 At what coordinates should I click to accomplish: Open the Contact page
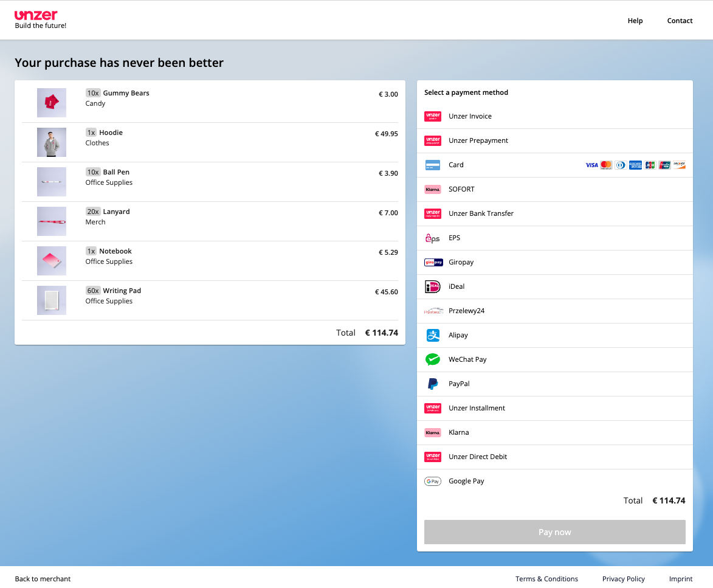click(680, 21)
